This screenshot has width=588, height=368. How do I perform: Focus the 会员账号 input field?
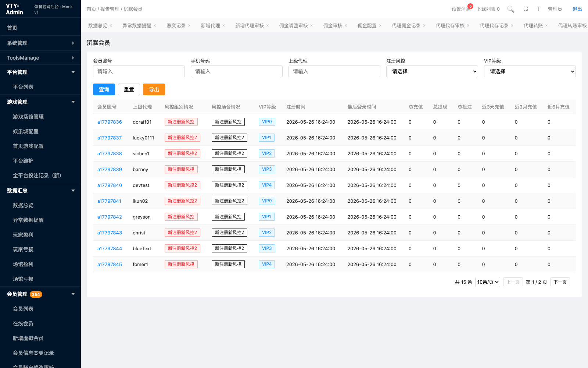[139, 71]
